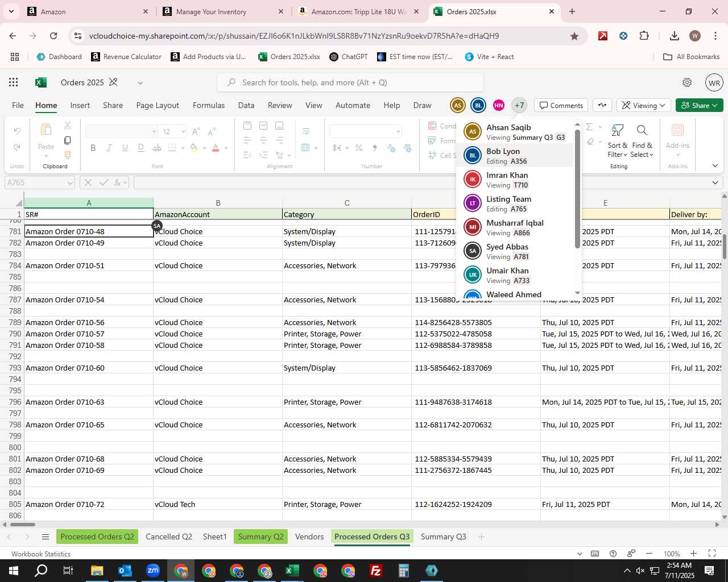Toggle Bold formatting
The image size is (728, 582).
tap(93, 148)
